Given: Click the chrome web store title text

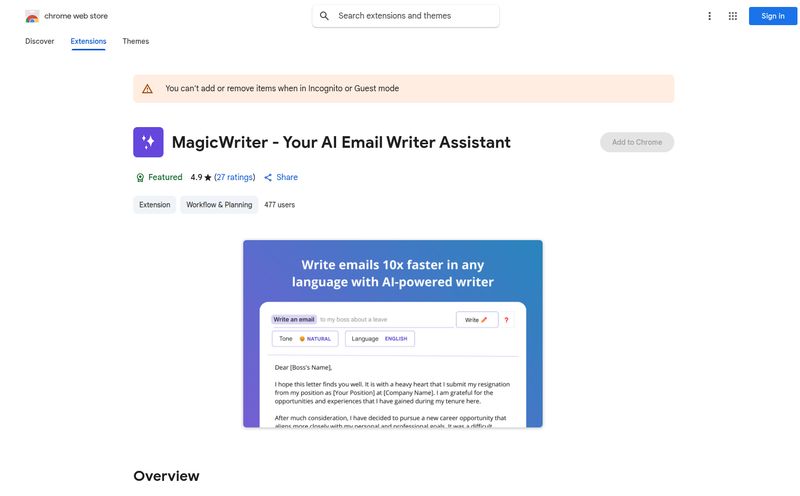Looking at the screenshot, I should (x=76, y=16).
